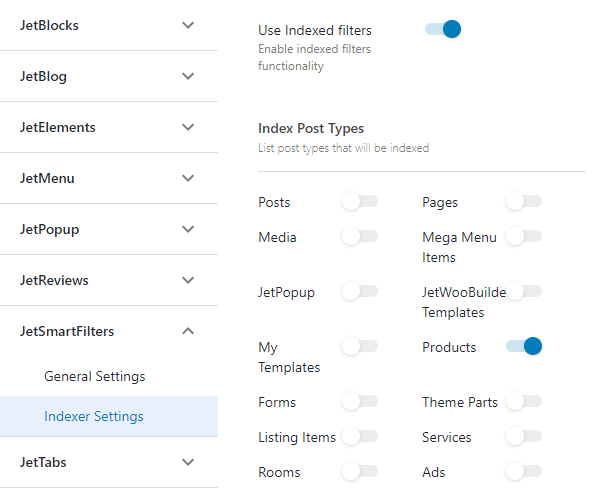
Task: Click the 'Media' label text
Action: click(x=277, y=238)
